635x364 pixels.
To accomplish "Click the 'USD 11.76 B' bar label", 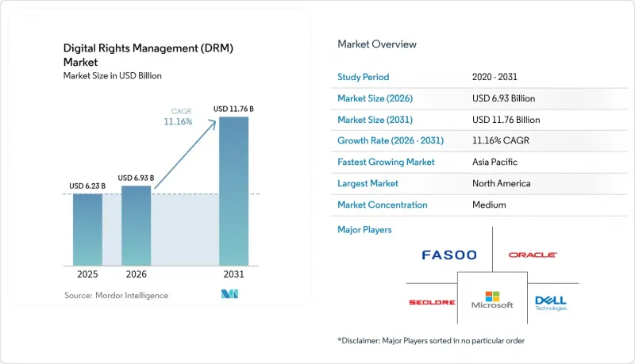I will [233, 109].
